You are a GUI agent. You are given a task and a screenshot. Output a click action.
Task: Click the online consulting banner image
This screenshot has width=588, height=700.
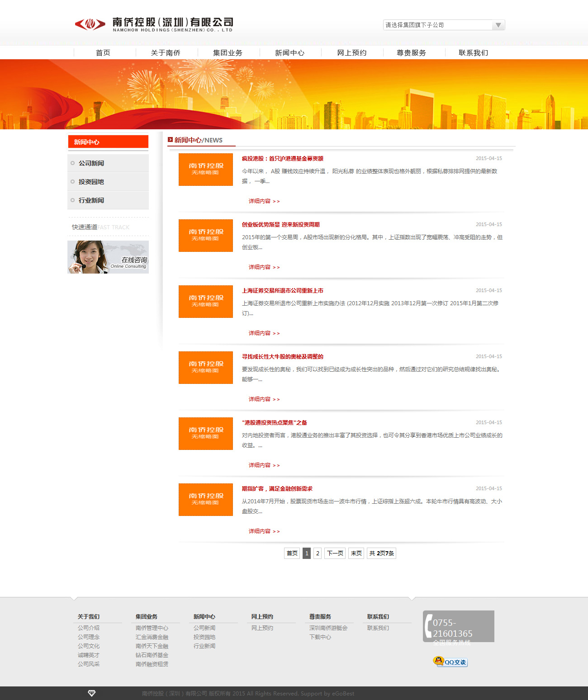(108, 257)
